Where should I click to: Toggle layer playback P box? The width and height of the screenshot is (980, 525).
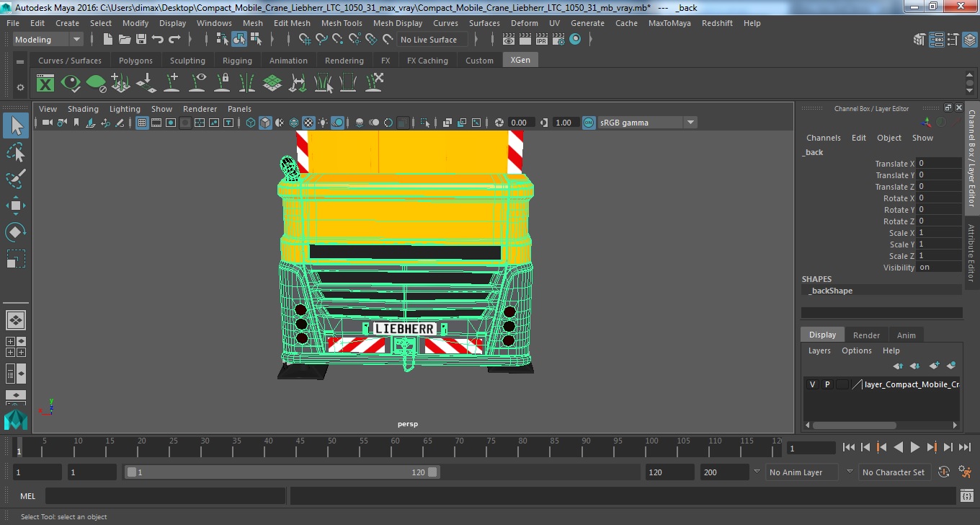click(827, 384)
